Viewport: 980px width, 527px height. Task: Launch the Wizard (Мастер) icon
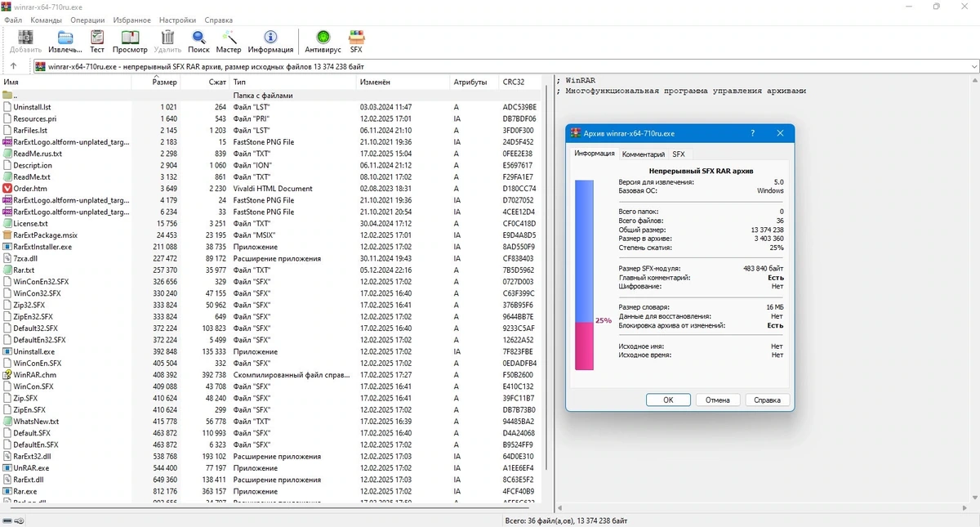[x=229, y=38]
